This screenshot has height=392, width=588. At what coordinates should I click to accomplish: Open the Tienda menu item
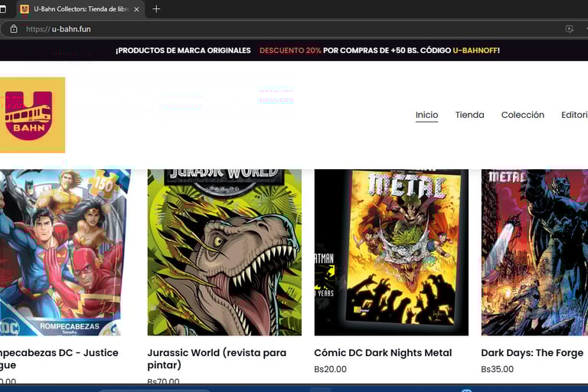click(x=469, y=115)
